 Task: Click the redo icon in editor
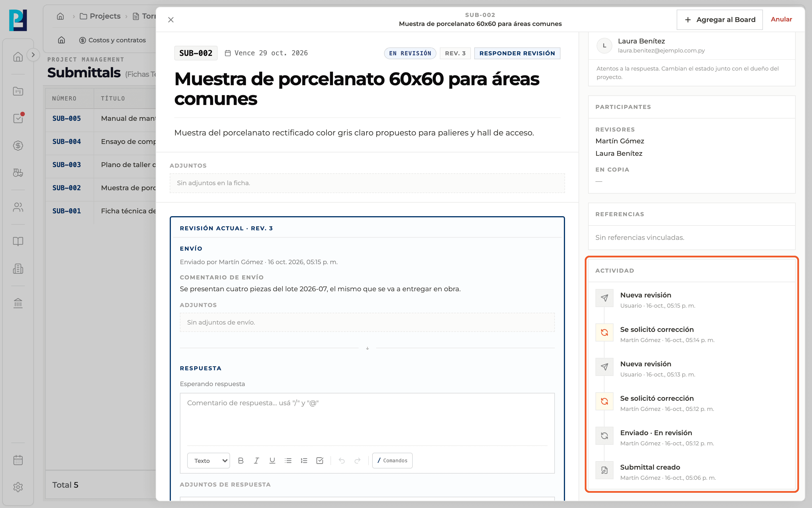pyautogui.click(x=357, y=460)
